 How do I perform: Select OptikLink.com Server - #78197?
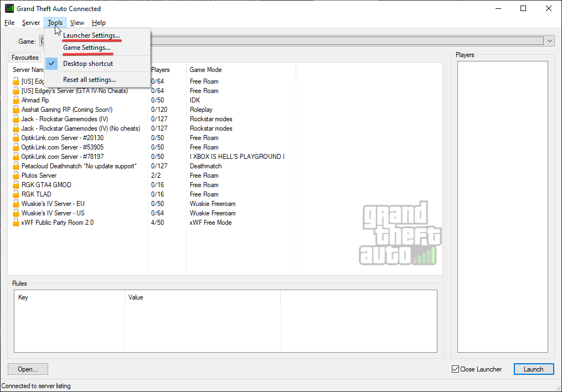point(63,157)
